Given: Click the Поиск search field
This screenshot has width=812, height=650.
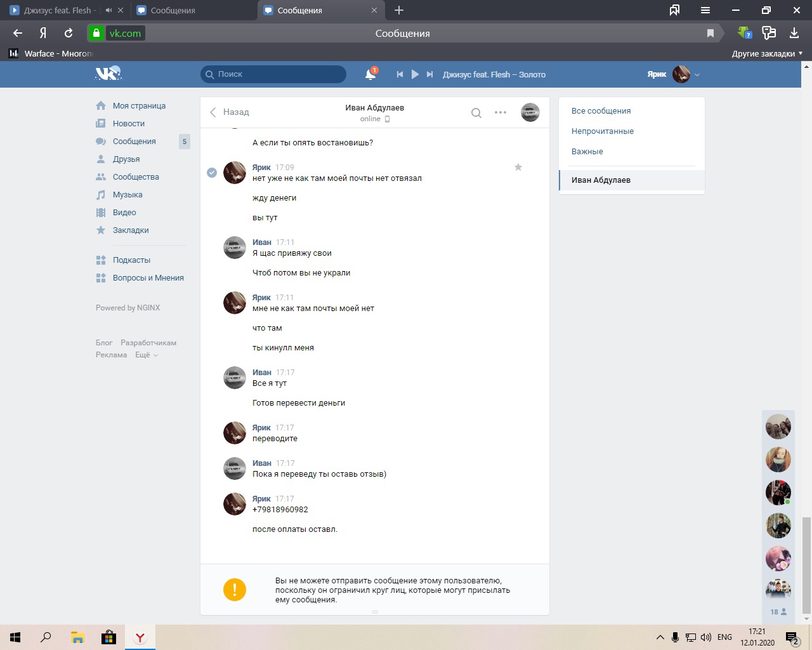Looking at the screenshot, I should (x=273, y=74).
